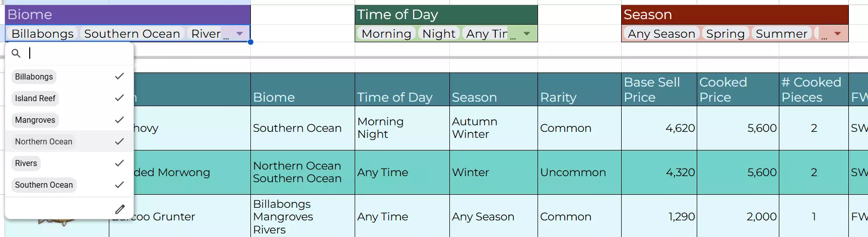Viewport: 868px width, 237px height.
Task: Select the Base Sell Price header cell
Action: 658,90
